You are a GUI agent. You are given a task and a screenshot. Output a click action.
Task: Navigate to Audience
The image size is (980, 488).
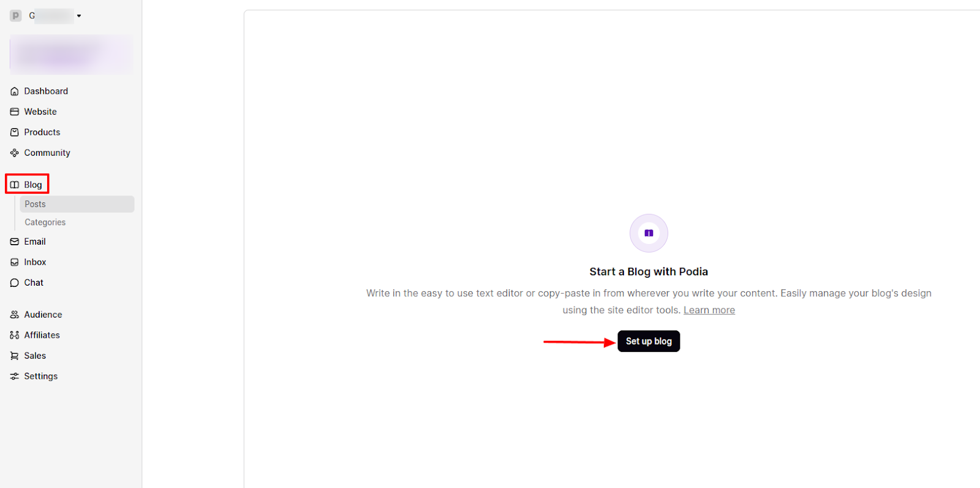pyautogui.click(x=43, y=315)
